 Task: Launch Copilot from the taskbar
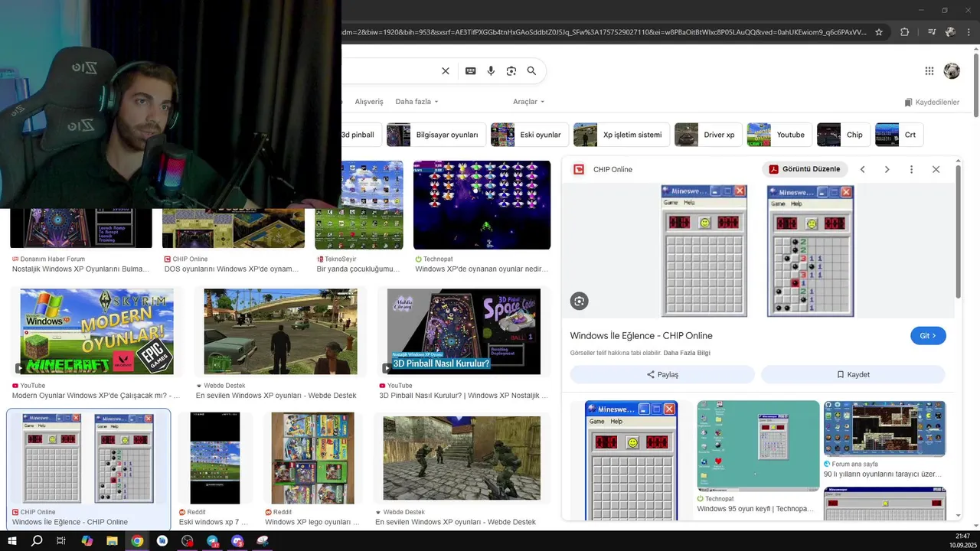click(87, 541)
